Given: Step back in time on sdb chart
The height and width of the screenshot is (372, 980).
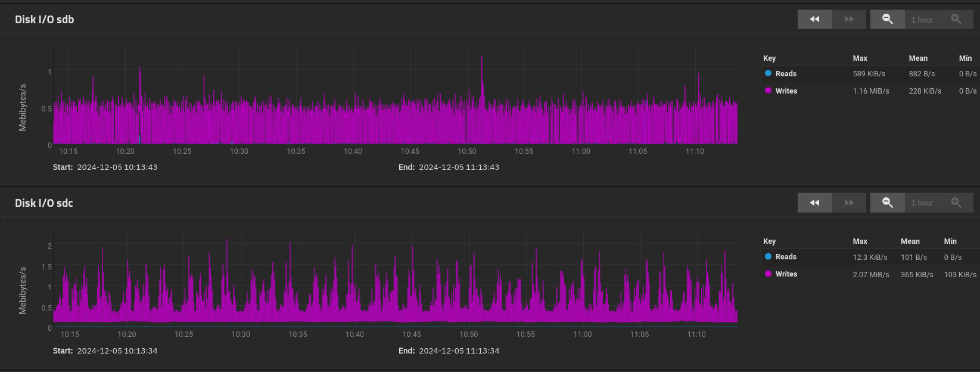Looking at the screenshot, I should tap(814, 19).
